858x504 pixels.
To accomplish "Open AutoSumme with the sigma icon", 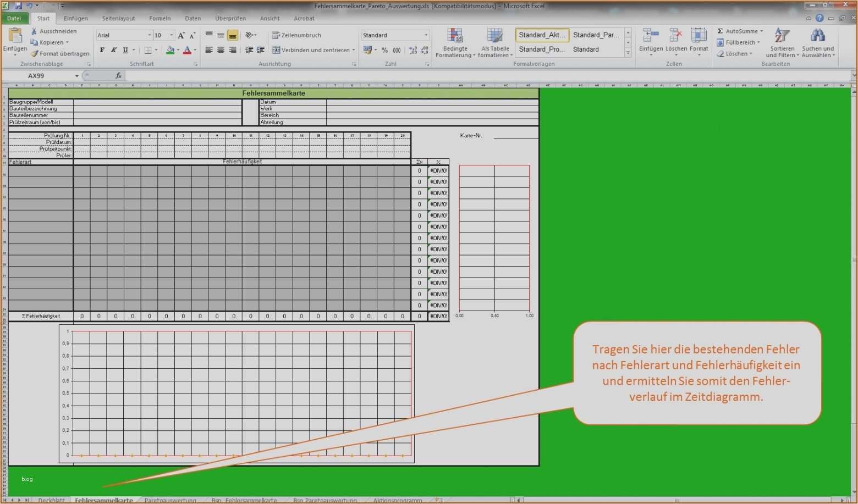I will pyautogui.click(x=720, y=31).
